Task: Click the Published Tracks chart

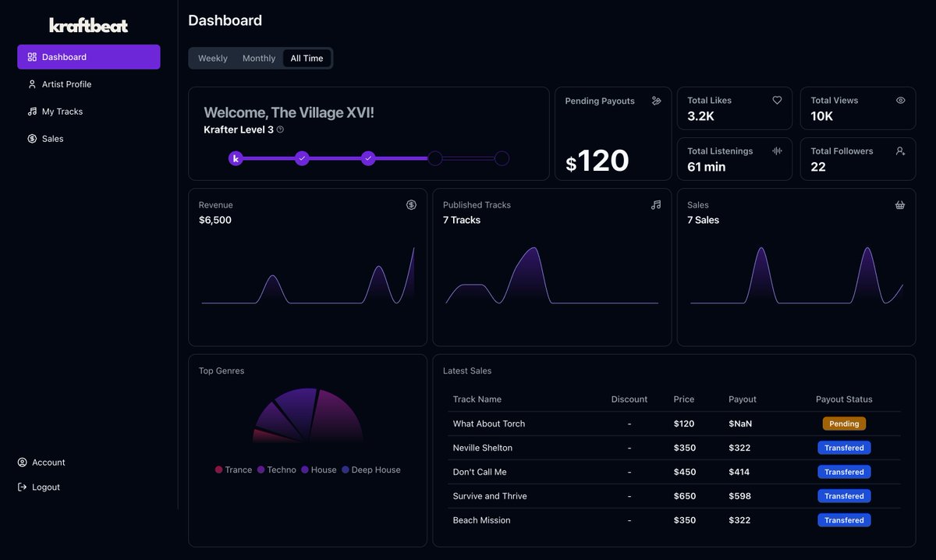Action: point(551,275)
